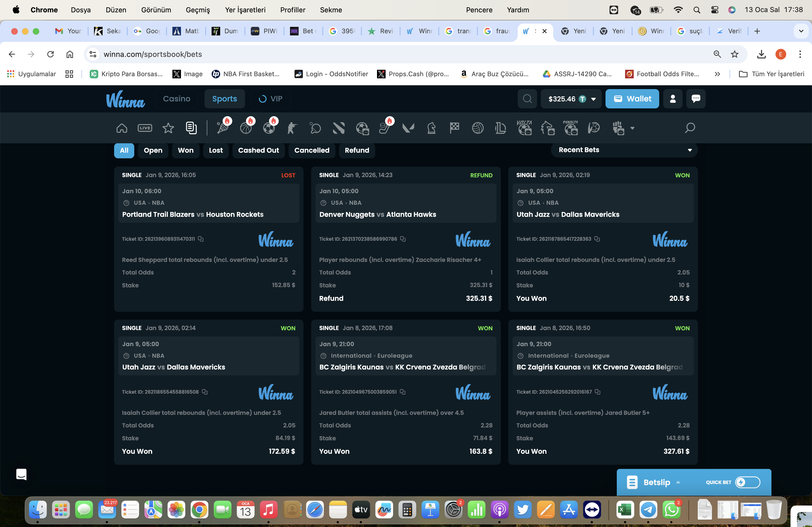This screenshot has width=812, height=527.
Task: Open the support widget at bottom left
Action: point(21,474)
